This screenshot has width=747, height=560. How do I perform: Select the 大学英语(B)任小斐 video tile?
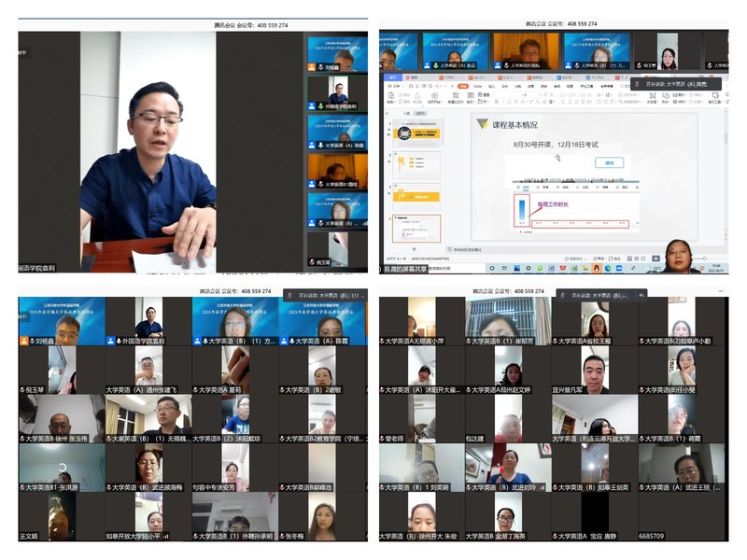682,370
